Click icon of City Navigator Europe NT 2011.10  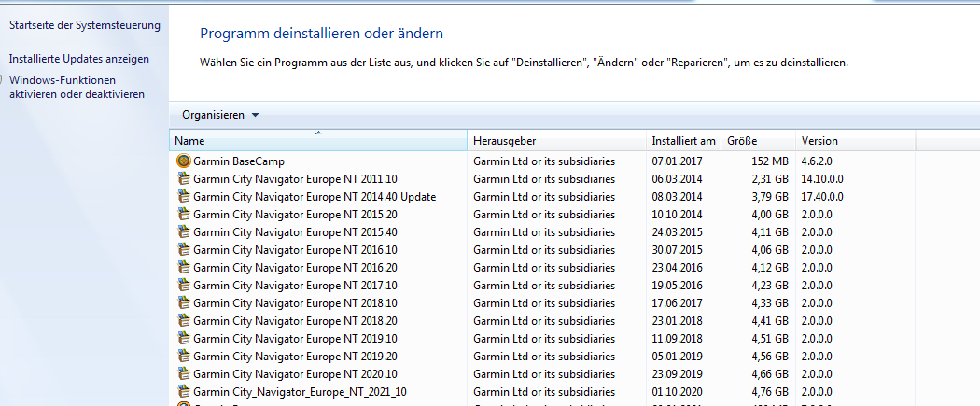183,179
